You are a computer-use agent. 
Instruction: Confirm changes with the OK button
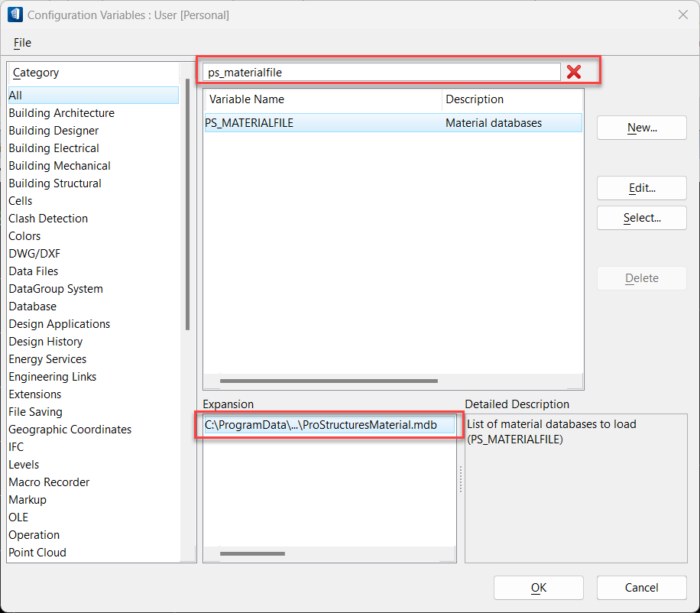(x=539, y=588)
